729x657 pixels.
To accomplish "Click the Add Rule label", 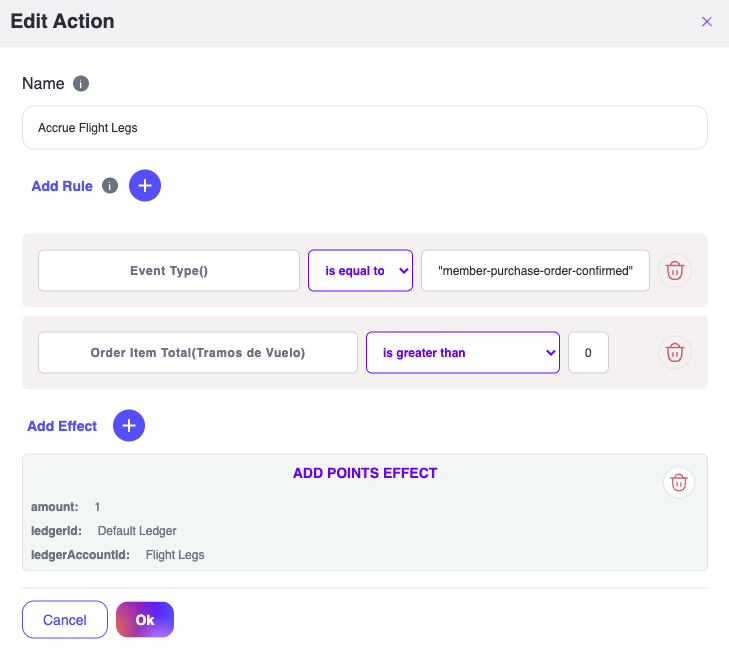I will click(62, 186).
